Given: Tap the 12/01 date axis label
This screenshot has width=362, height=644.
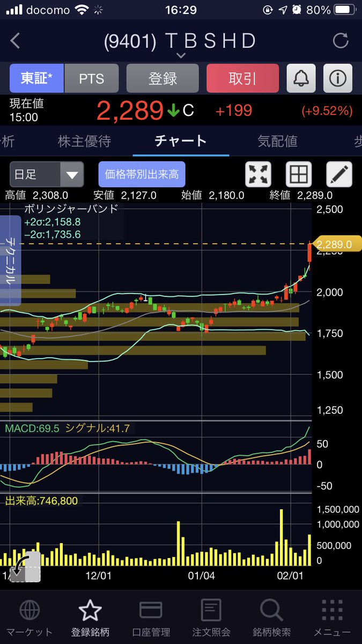Looking at the screenshot, I should (98, 575).
